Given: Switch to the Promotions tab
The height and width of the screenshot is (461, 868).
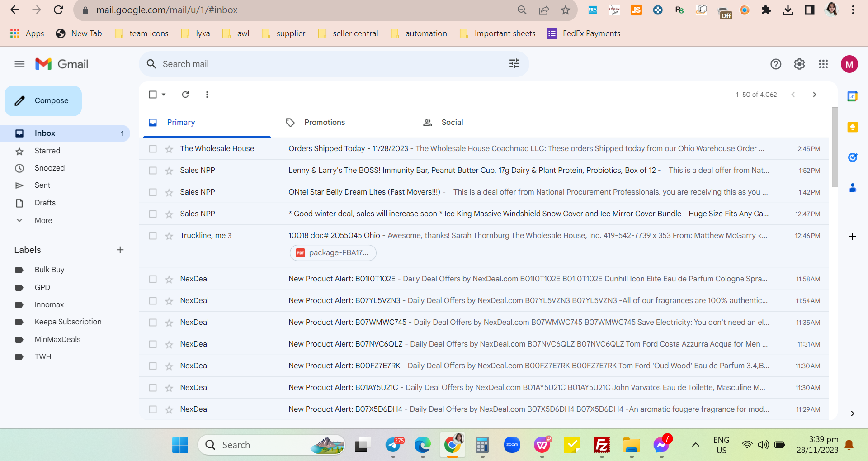Looking at the screenshot, I should coord(344,123).
